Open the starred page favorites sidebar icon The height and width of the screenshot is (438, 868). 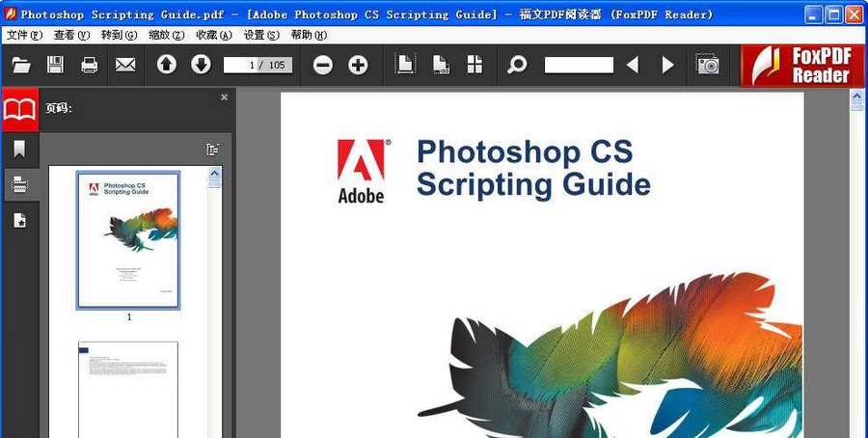click(x=20, y=220)
